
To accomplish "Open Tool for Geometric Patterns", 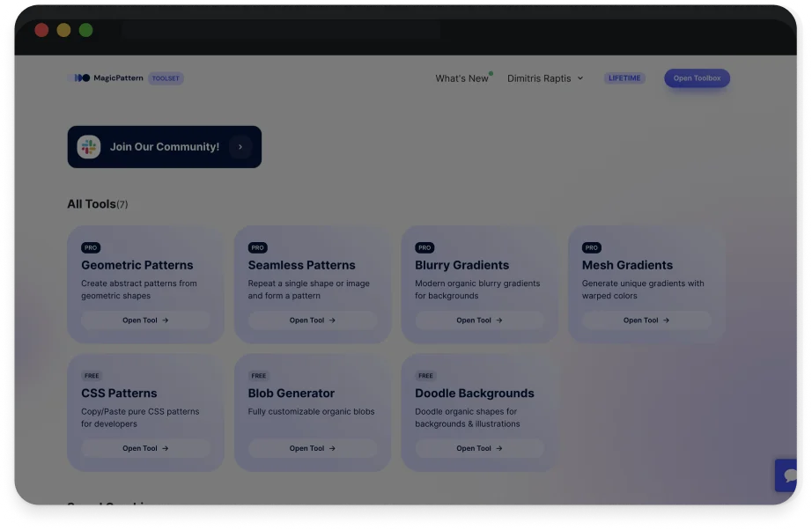I will [x=145, y=320].
